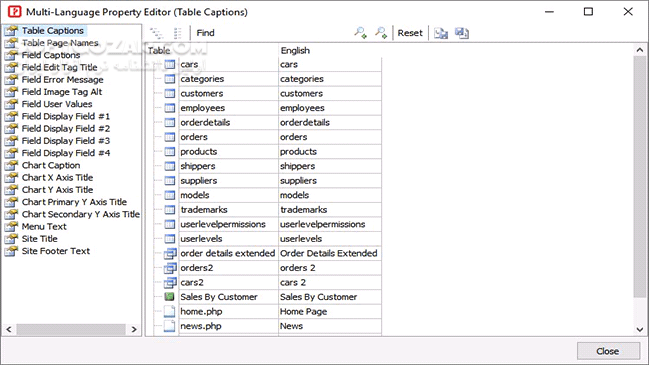Click the page icon beside home.php

pyautogui.click(x=169, y=311)
